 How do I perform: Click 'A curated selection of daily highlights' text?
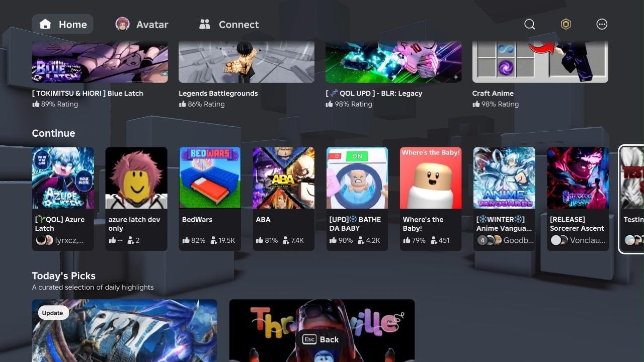(93, 288)
